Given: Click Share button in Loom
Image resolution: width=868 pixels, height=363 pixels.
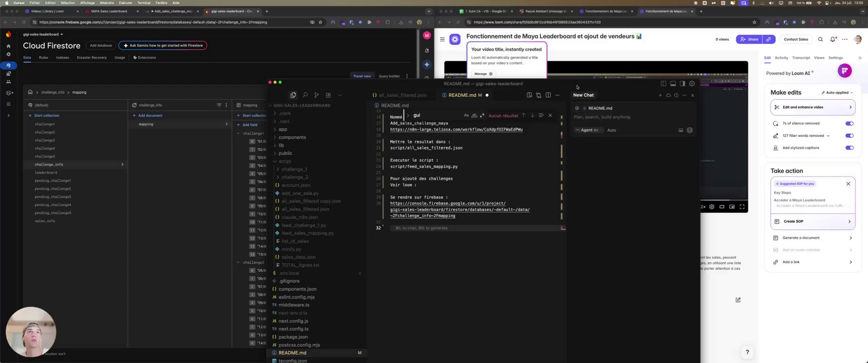Looking at the screenshot, I should (749, 39).
